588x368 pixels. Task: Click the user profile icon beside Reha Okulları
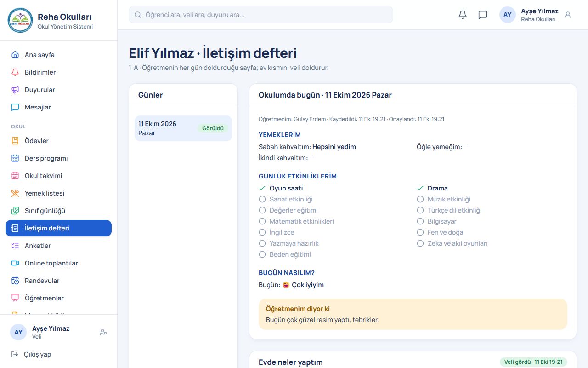point(568,15)
